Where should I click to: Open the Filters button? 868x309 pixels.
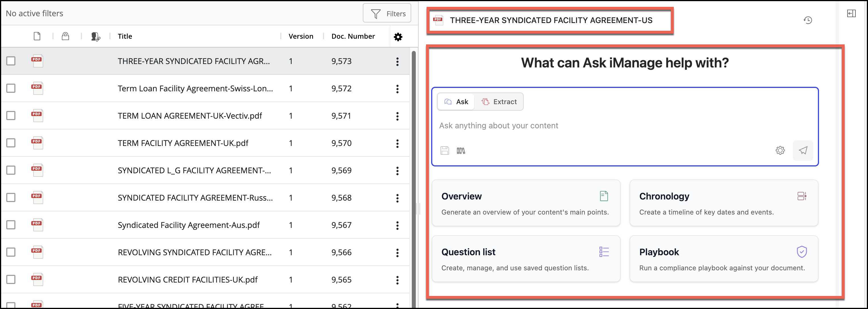click(387, 13)
